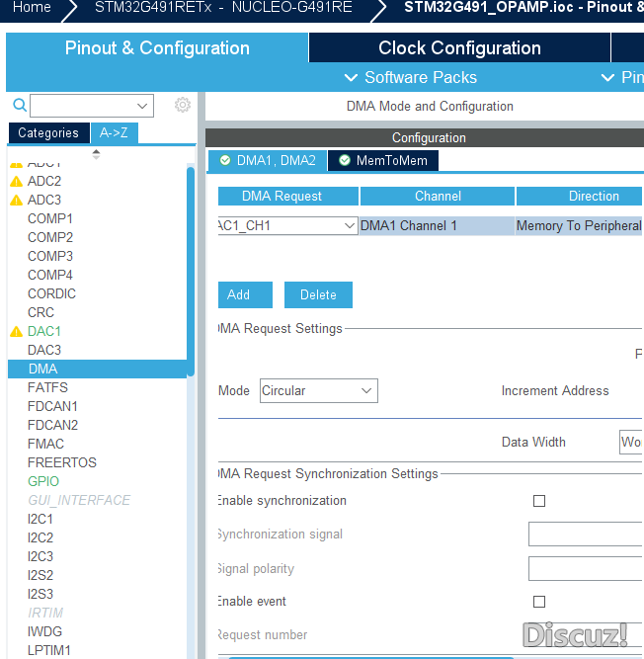This screenshot has width=644, height=659.
Task: Click the search magnifier icon
Action: 20,105
